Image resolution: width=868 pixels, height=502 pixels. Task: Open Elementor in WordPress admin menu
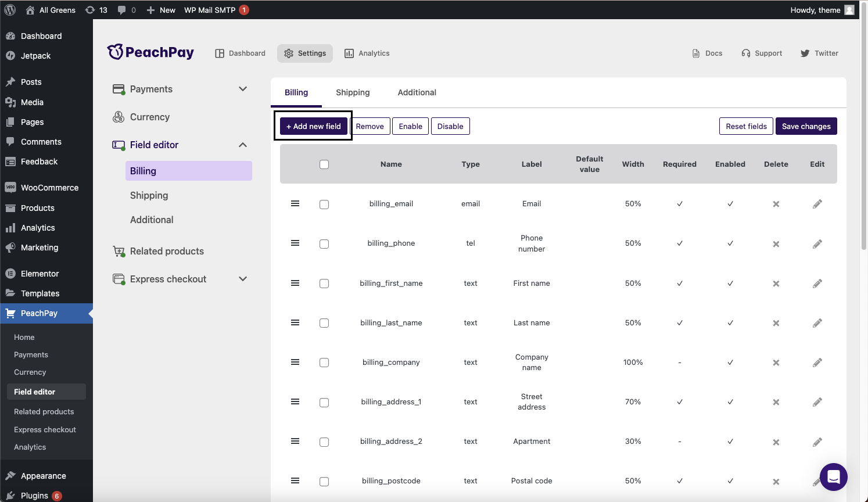point(46,274)
